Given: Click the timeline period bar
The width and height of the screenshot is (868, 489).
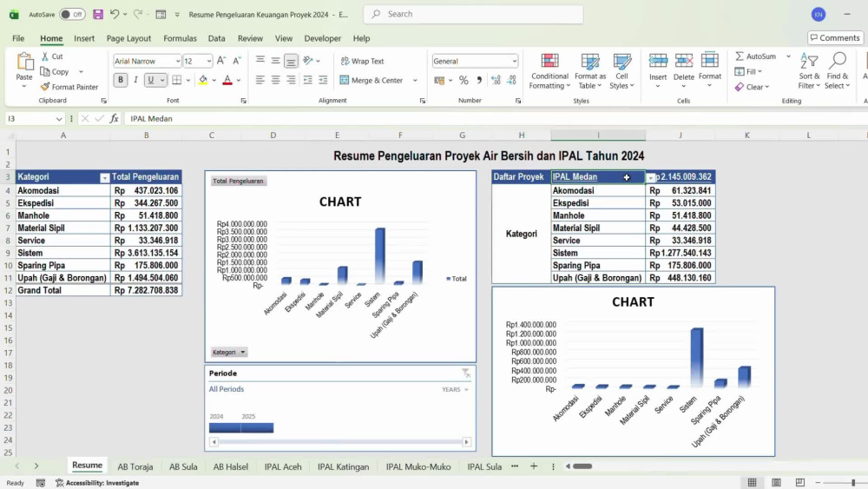Looking at the screenshot, I should [241, 427].
